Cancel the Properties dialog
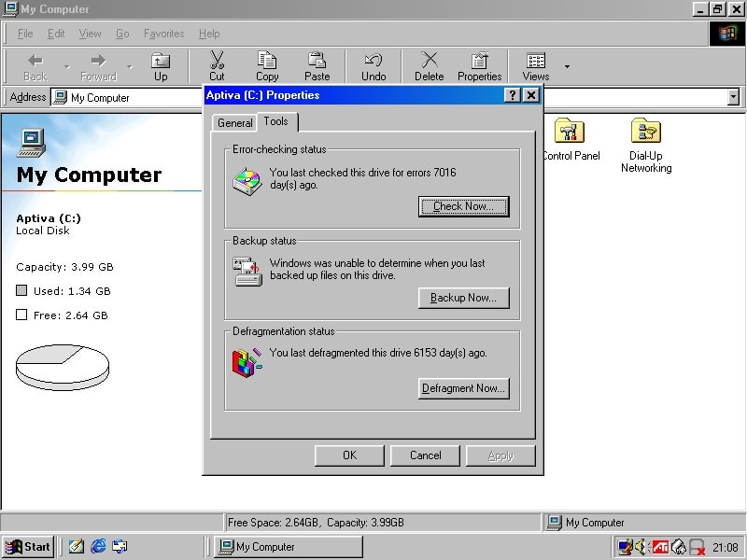This screenshot has width=747, height=560. (425, 455)
